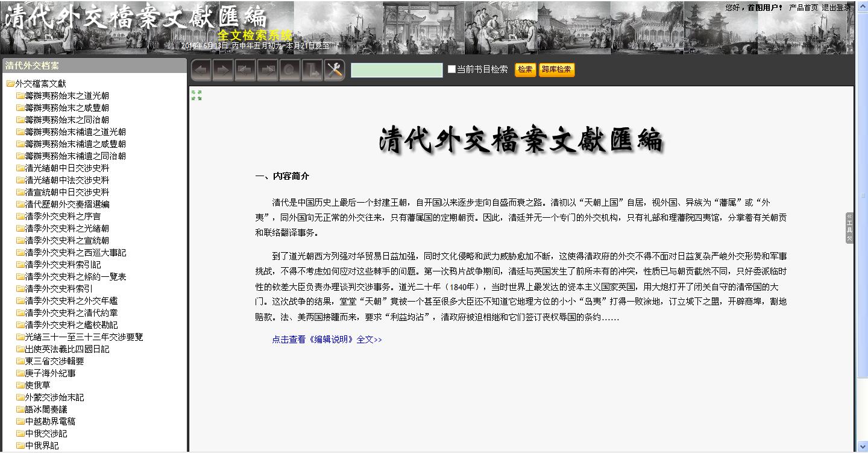Image resolution: width=868 pixels, height=453 pixels.
Task: Expand the 清季外交史料之光緒朝 folder
Action: click(x=66, y=229)
